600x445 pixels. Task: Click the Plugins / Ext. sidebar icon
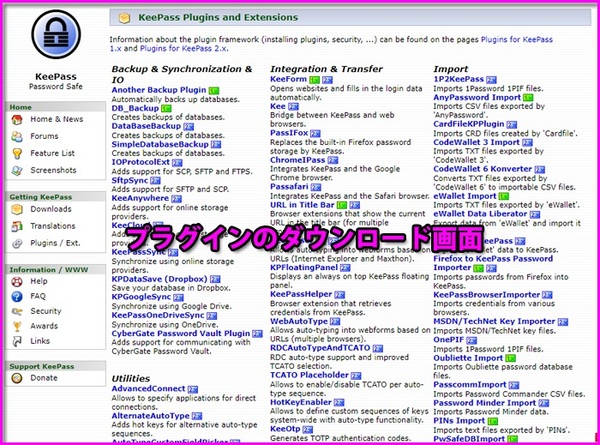[x=17, y=243]
